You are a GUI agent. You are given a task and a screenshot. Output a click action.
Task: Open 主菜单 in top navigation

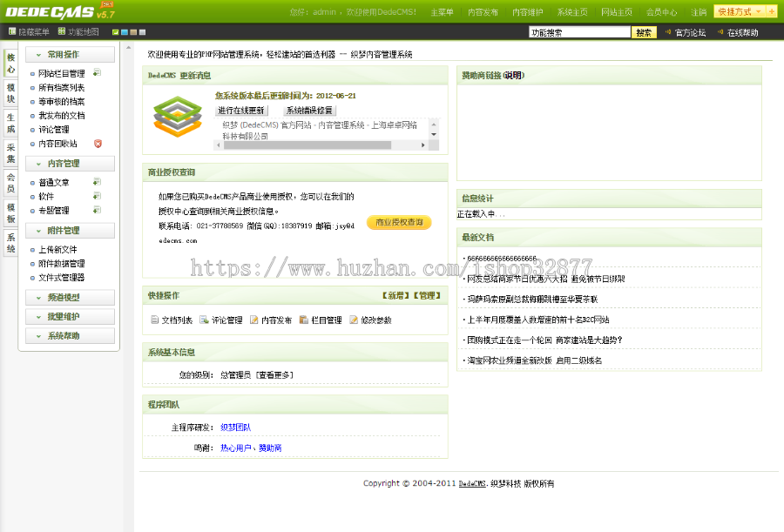442,12
